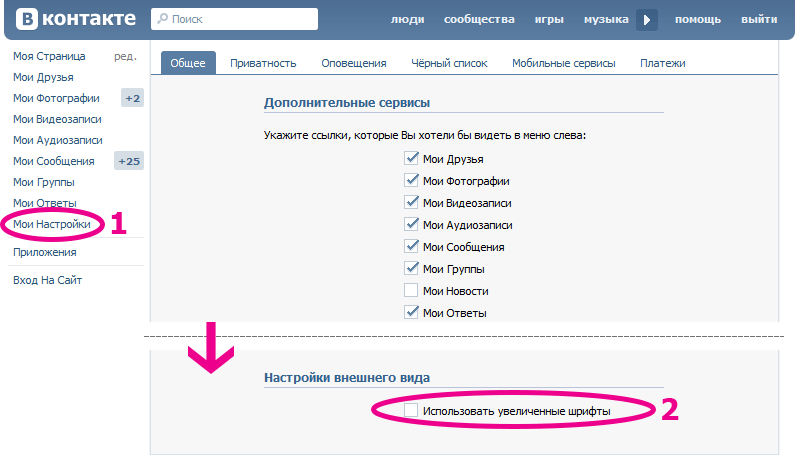The image size is (800, 466).
Task: Open Мои Фотографии in sidebar
Action: 56,98
